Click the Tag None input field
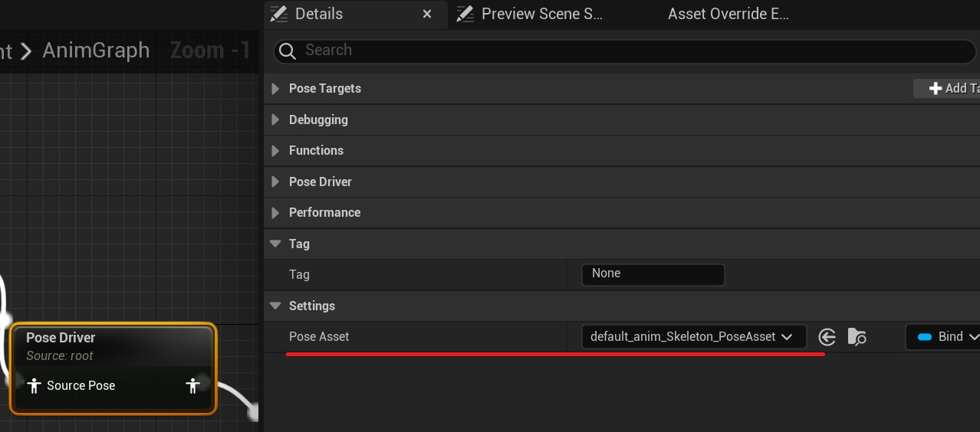The height and width of the screenshot is (432, 980). pos(653,274)
